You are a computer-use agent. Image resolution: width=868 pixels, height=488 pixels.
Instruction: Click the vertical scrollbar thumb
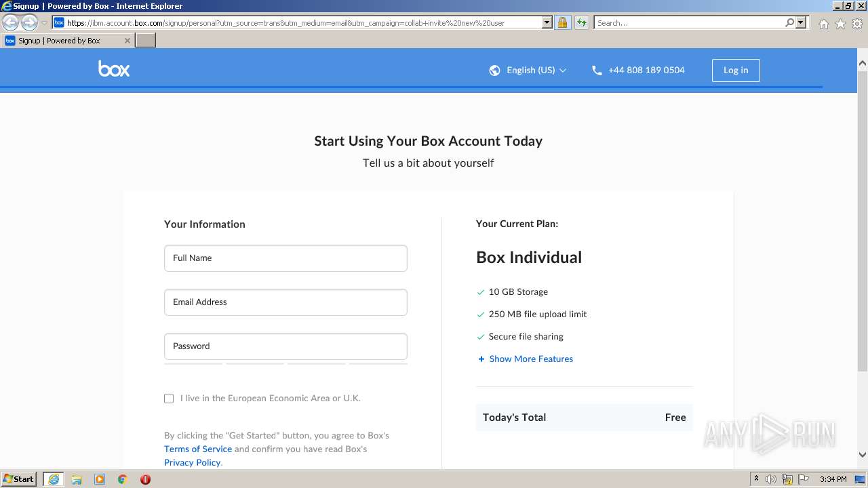click(x=863, y=220)
